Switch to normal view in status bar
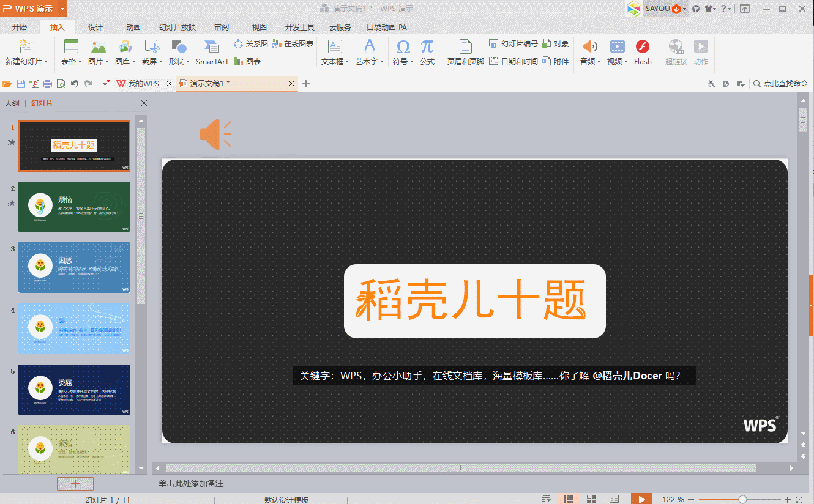The width and height of the screenshot is (814, 504). tap(569, 499)
